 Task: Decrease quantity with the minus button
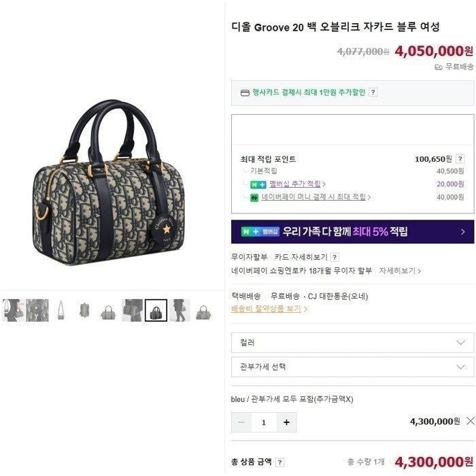pyautogui.click(x=241, y=422)
